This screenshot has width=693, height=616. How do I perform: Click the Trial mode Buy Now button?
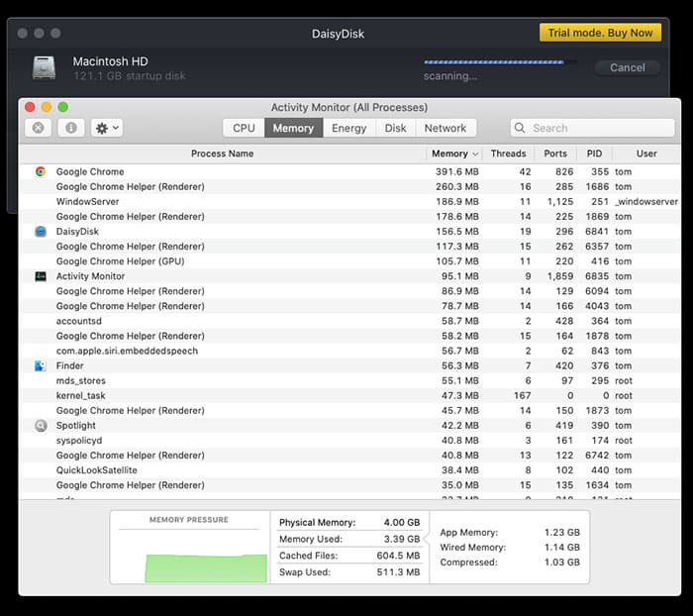click(600, 33)
